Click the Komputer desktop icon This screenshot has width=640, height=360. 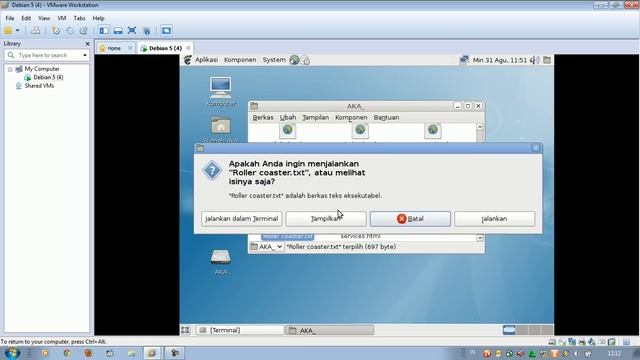220,91
